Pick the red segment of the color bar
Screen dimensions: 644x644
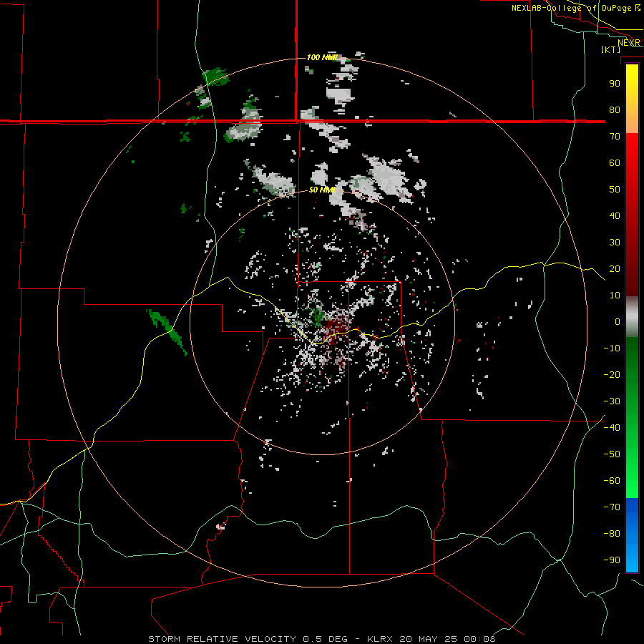(x=632, y=215)
